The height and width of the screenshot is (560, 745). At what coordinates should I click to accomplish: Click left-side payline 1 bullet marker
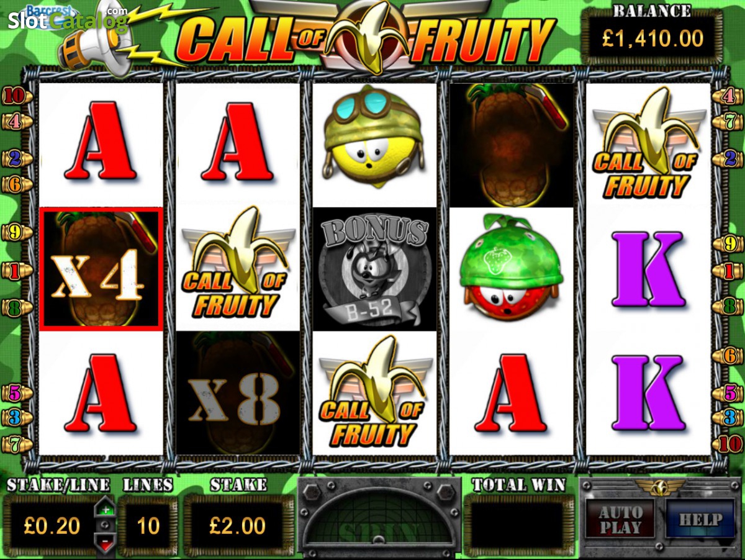(14, 271)
